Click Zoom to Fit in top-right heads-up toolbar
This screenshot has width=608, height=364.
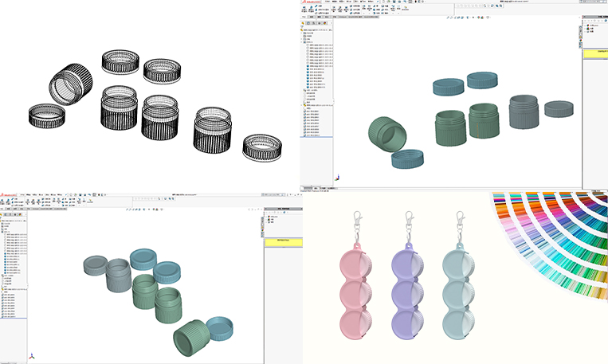(x=448, y=18)
